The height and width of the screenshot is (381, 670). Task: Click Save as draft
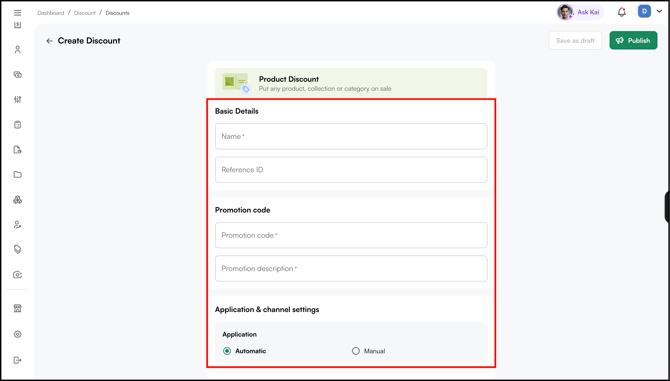575,41
